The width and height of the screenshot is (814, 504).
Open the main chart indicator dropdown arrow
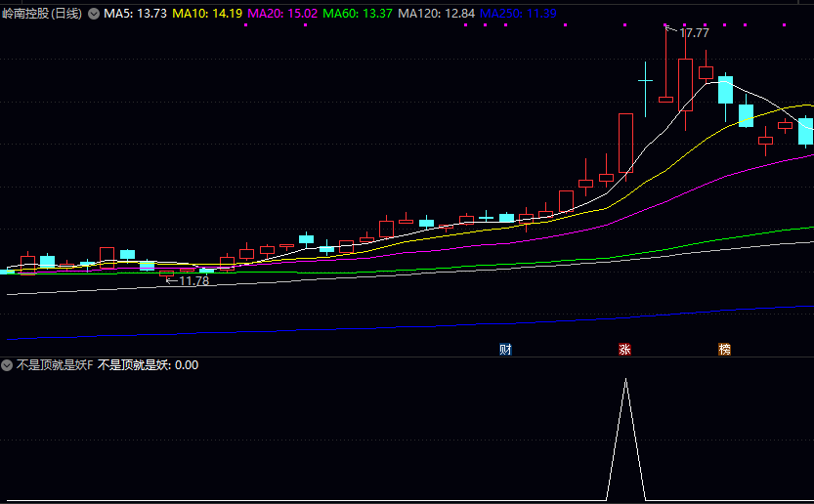tap(94, 14)
